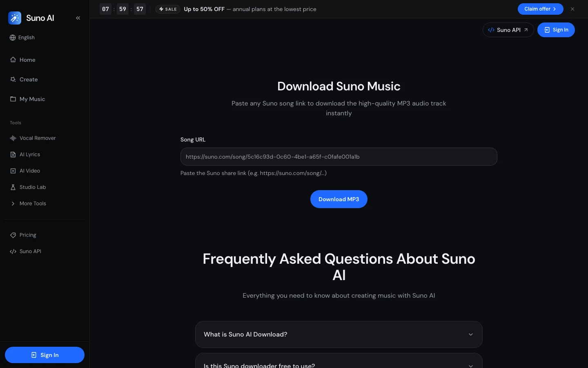
Task: Click the Studio Lab flask icon
Action: (x=13, y=187)
